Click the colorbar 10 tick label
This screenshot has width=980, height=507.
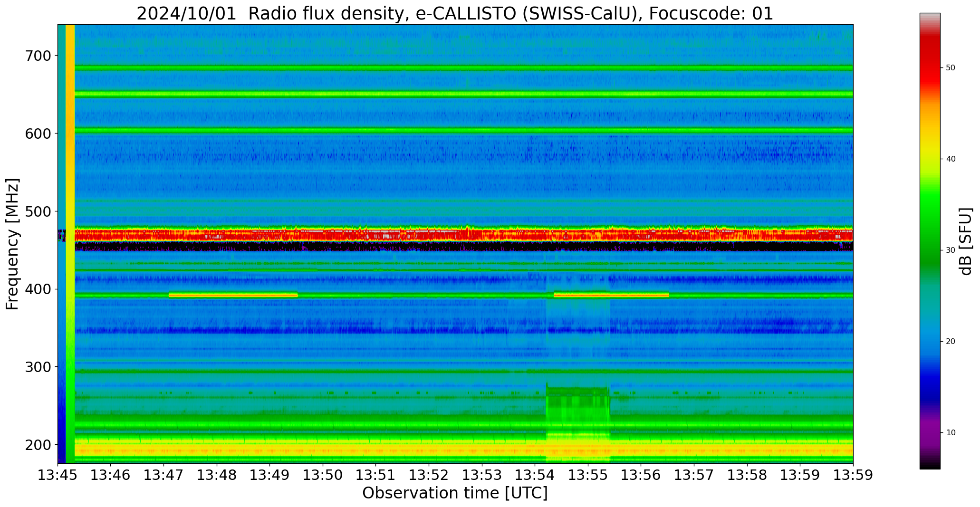(951, 433)
